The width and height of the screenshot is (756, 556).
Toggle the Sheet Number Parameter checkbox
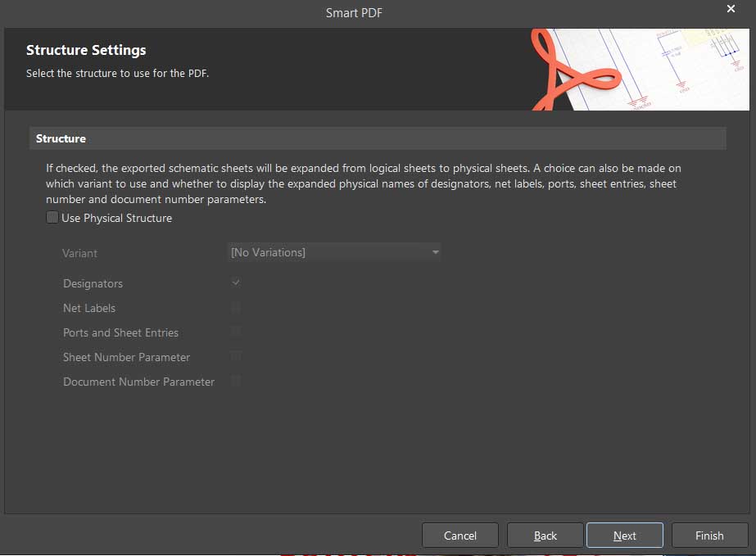coord(236,357)
